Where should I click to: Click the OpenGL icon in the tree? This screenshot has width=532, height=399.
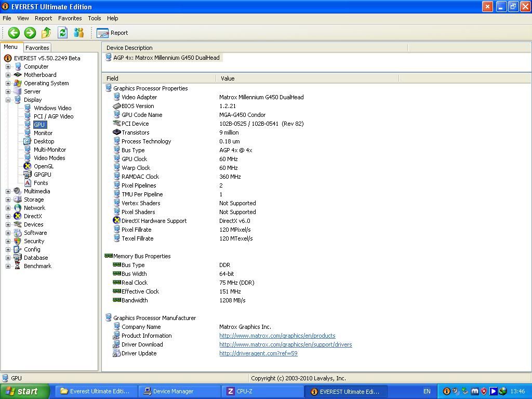click(28, 166)
